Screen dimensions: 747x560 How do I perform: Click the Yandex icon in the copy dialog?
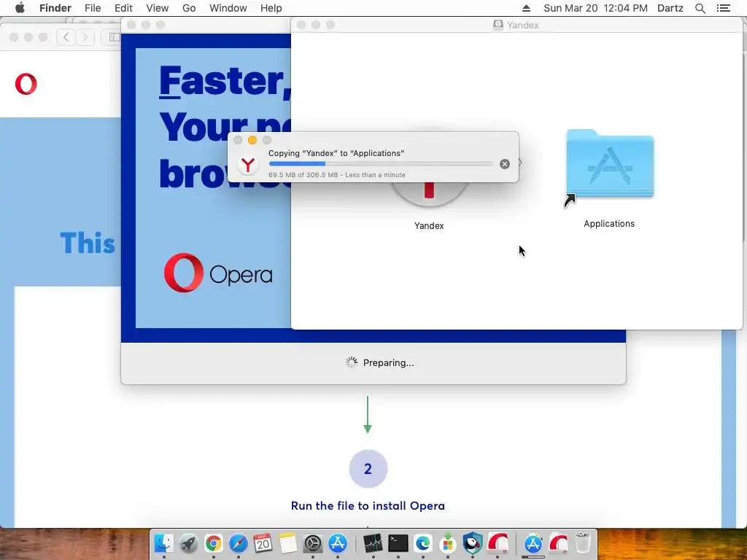point(248,165)
